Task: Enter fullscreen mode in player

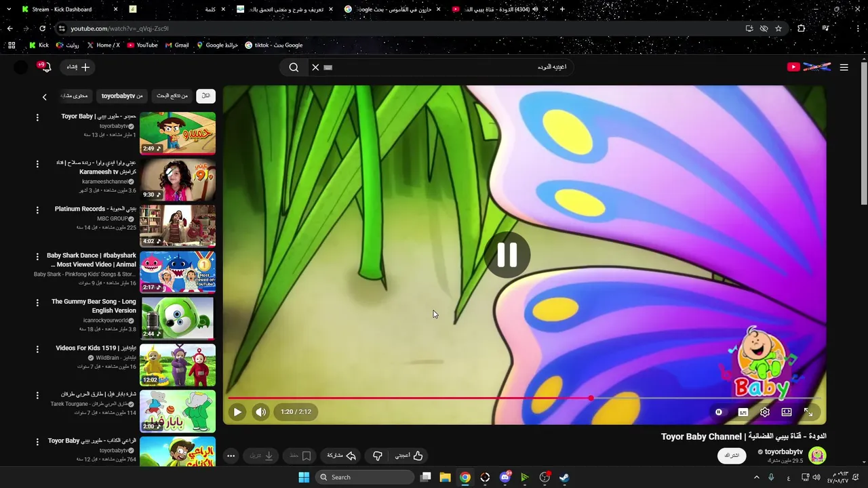Action: pyautogui.click(x=808, y=412)
